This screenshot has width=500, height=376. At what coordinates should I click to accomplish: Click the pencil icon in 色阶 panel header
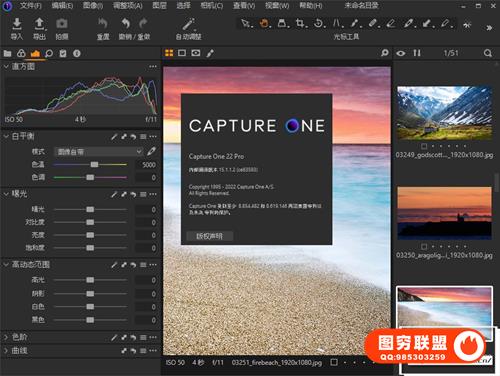tap(114, 338)
